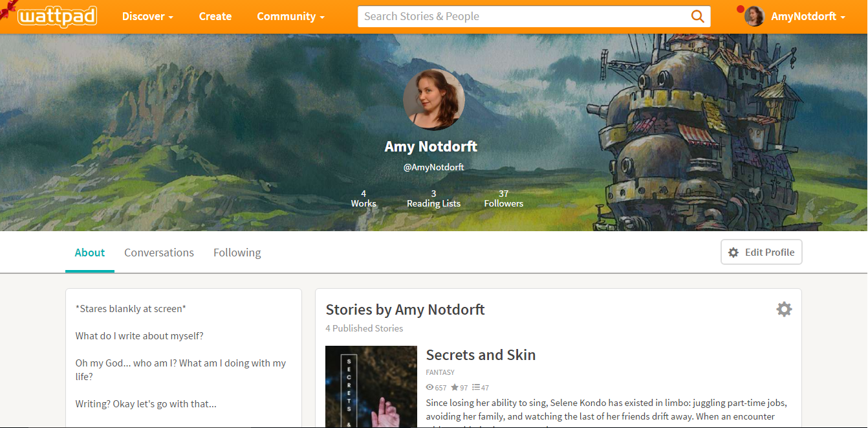
Task: Open the Discover dropdown menu
Action: pyautogui.click(x=147, y=16)
